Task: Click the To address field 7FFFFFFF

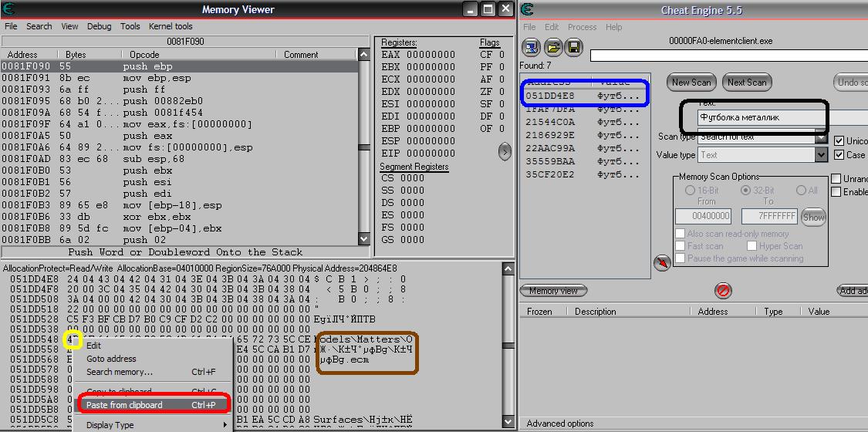Action: (x=769, y=216)
